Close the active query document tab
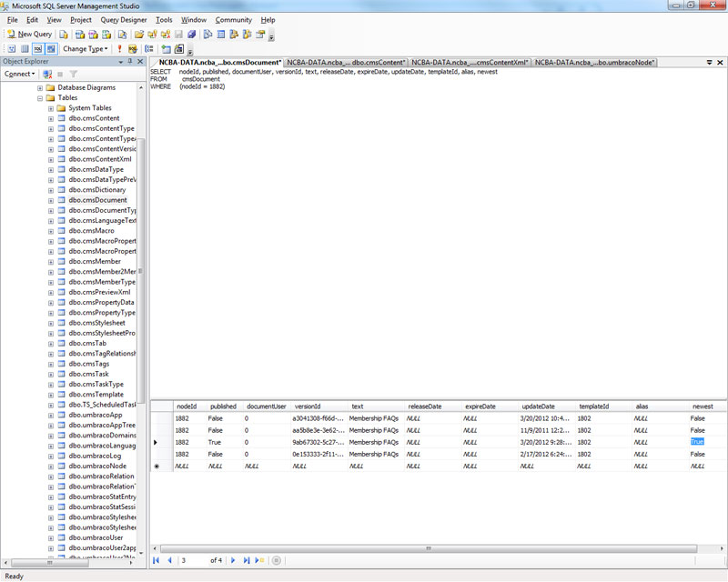The width and height of the screenshot is (728, 582). [720, 62]
